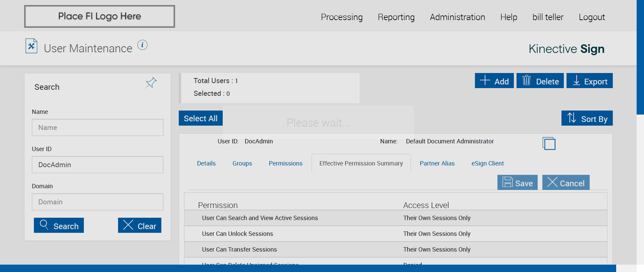Switch to the eSign Client tab
The width and height of the screenshot is (644, 272).
tap(487, 163)
